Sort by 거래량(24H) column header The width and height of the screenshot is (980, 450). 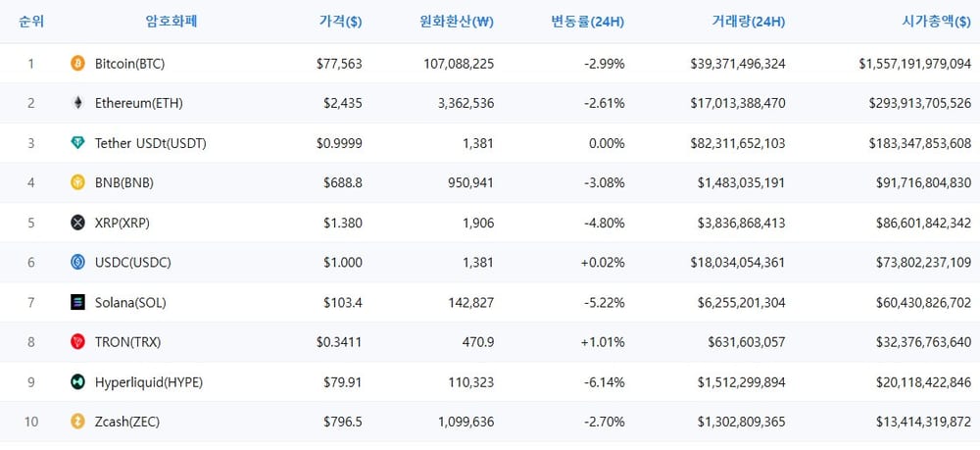click(x=748, y=22)
